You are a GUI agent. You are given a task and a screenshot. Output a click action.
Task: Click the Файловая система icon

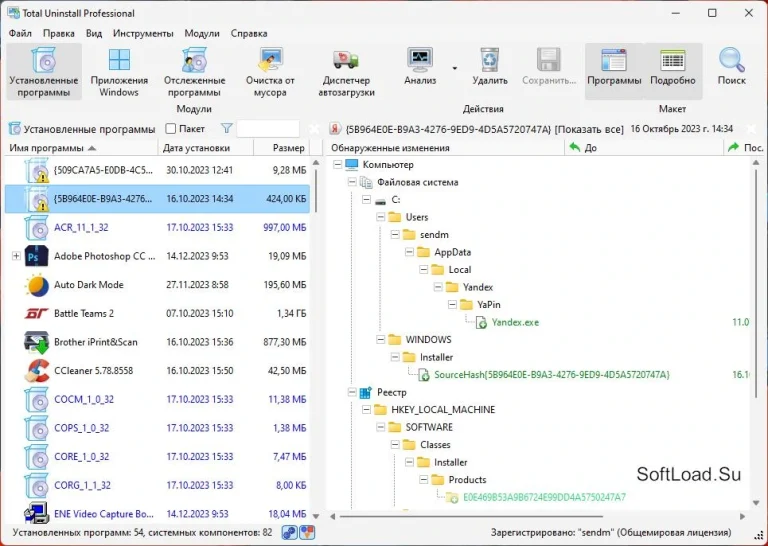[366, 182]
